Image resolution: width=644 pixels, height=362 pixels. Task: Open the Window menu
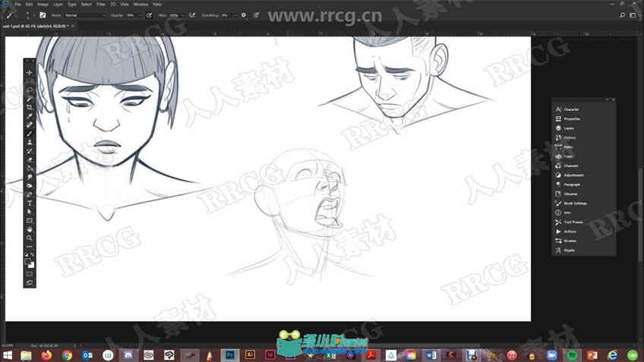tap(140, 4)
